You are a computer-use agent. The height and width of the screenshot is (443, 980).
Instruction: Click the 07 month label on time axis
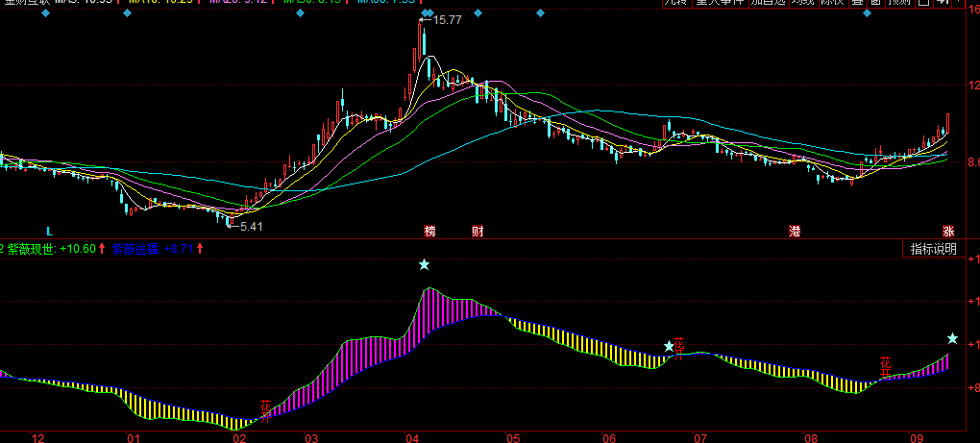click(700, 437)
